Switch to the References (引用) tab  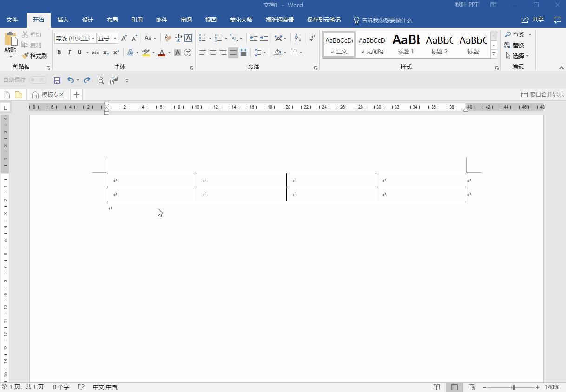click(137, 20)
